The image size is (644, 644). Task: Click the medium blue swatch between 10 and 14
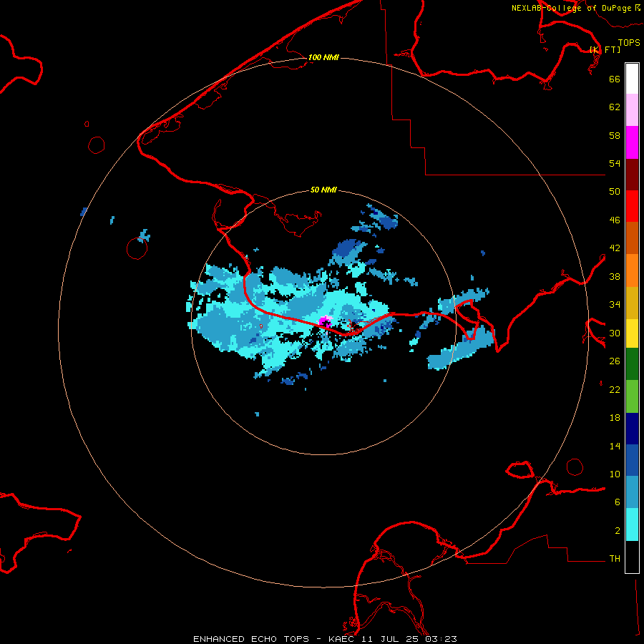632,460
